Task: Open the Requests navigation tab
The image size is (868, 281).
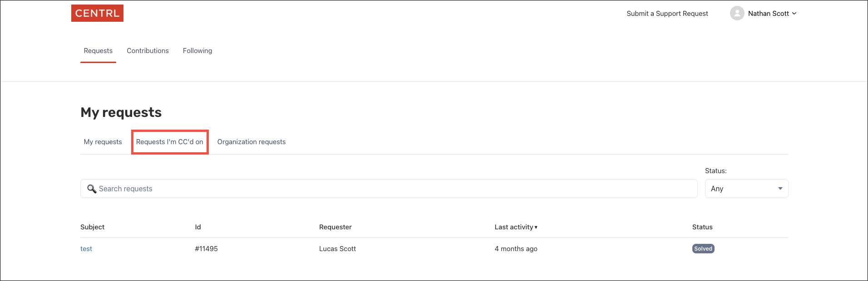Action: point(98,51)
